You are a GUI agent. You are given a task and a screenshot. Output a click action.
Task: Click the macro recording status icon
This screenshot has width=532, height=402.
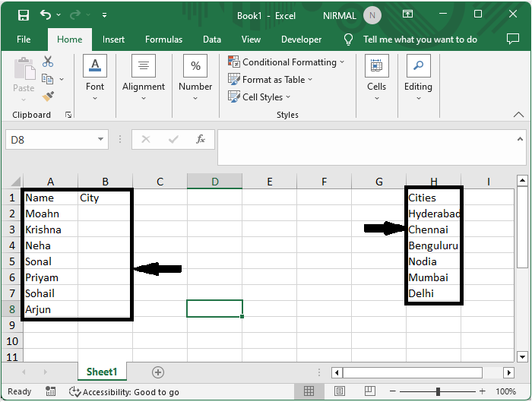point(51,391)
